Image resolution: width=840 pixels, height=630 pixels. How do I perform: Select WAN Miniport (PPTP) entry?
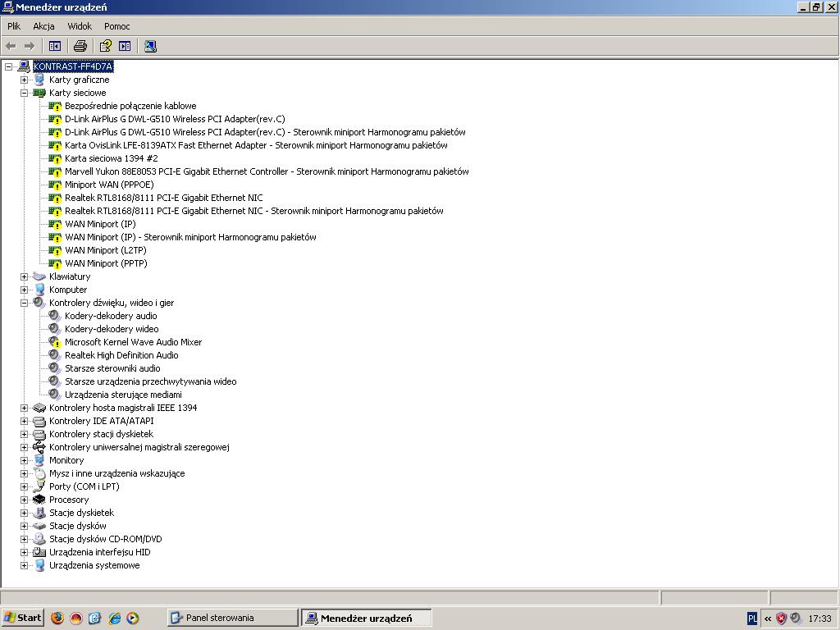106,263
